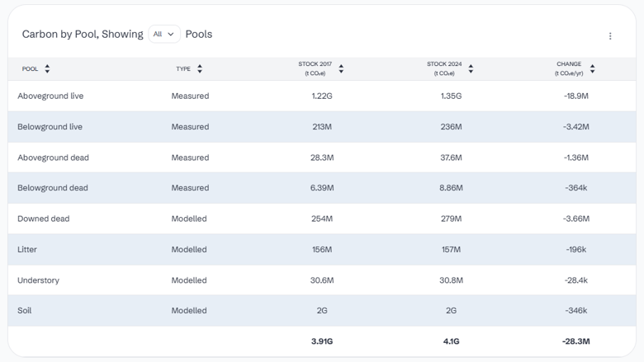Select the Belowground live pool row
This screenshot has width=644, height=362.
[x=322, y=127]
